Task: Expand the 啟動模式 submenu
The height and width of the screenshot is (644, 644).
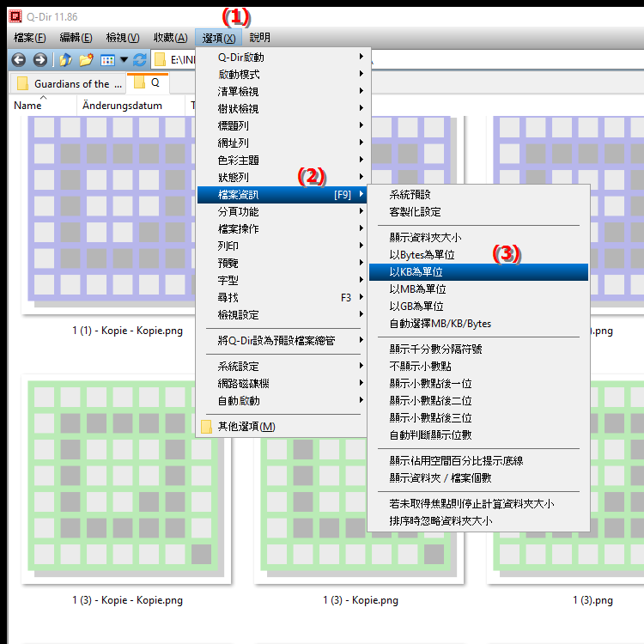Action: click(x=283, y=75)
